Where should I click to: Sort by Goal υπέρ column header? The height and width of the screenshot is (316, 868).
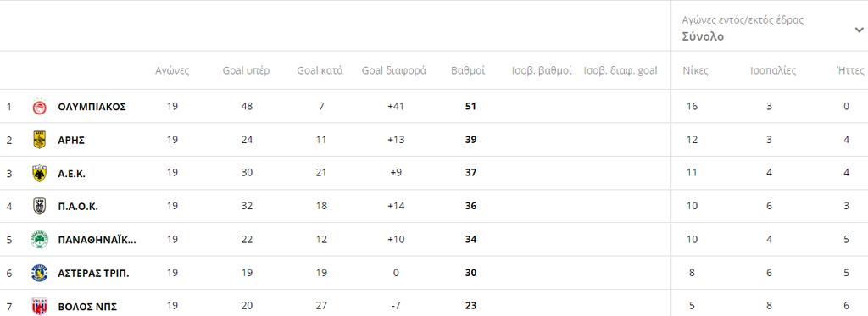tap(247, 71)
